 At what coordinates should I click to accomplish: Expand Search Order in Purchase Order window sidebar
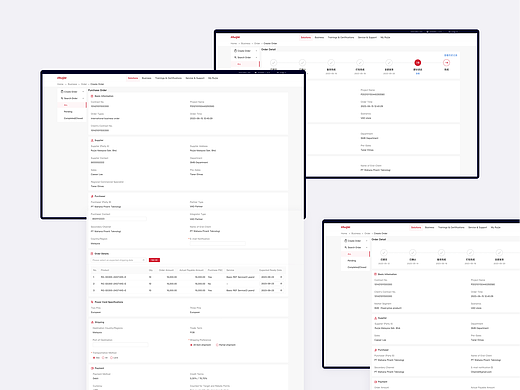coord(72,98)
